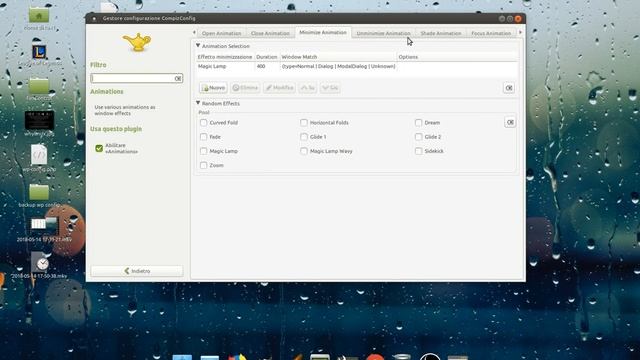The image size is (640, 360).
Task: Focus the Filtro text input field
Action: coord(132,78)
